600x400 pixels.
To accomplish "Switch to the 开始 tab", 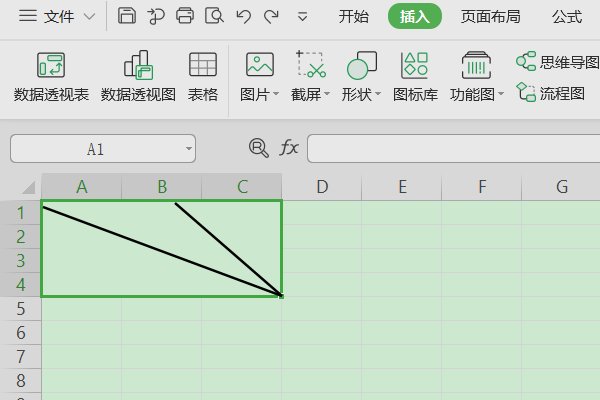I will click(x=354, y=16).
